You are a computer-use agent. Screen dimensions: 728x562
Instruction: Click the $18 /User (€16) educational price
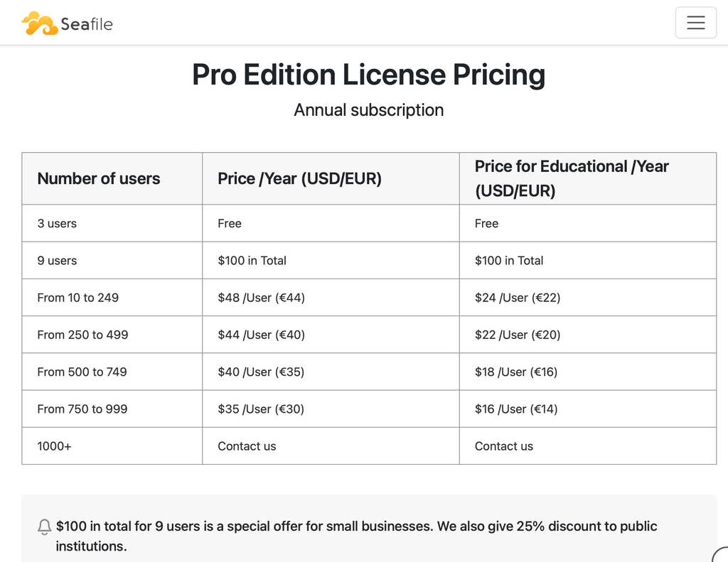(515, 372)
